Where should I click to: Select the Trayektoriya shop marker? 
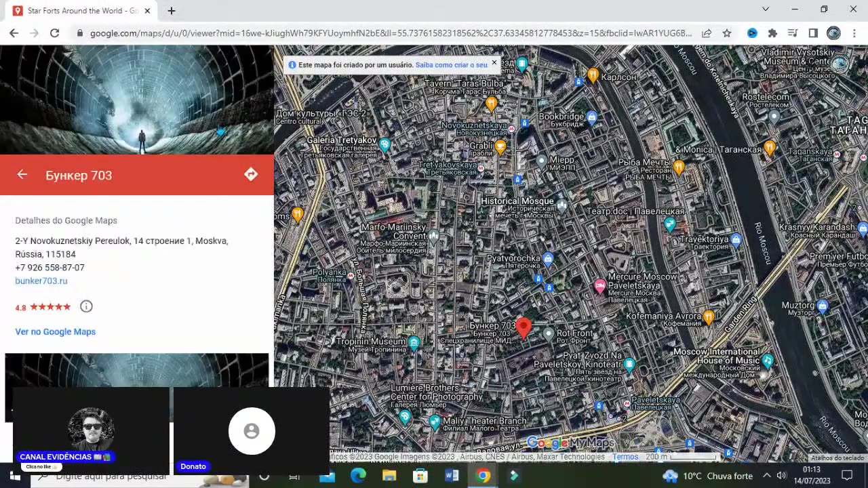(x=736, y=239)
